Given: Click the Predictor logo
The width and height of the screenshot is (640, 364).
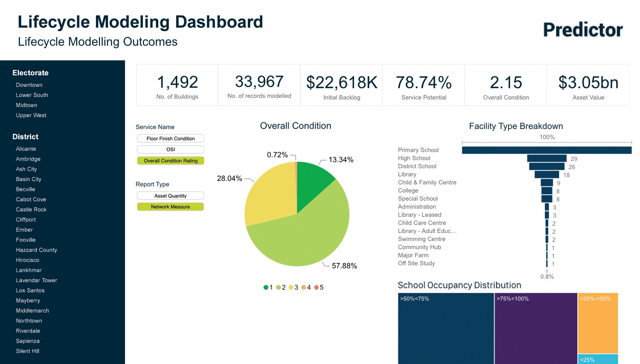Looking at the screenshot, I should [x=583, y=30].
